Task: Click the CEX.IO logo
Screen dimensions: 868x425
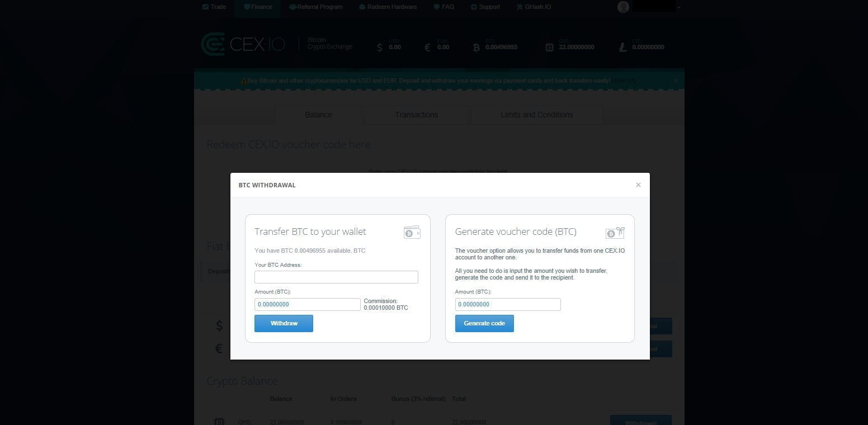Action: (x=243, y=44)
